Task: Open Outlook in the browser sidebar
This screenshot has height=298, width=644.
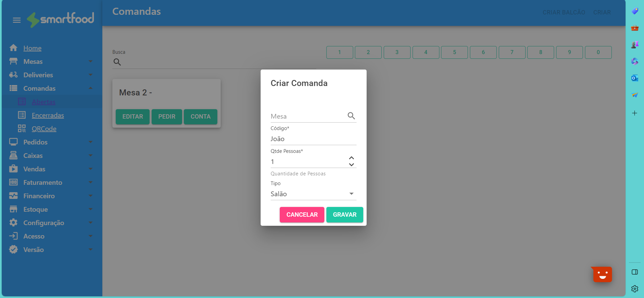Action: [635, 78]
